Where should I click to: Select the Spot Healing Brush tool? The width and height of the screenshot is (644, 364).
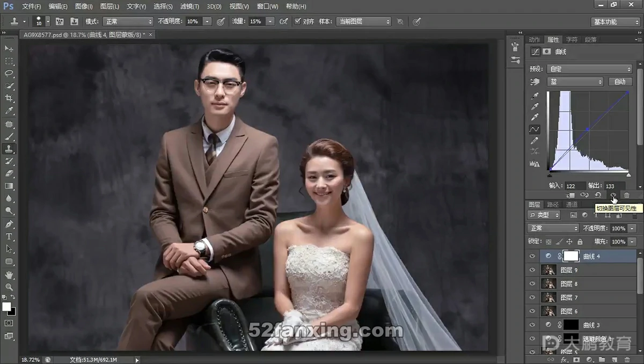(9, 124)
